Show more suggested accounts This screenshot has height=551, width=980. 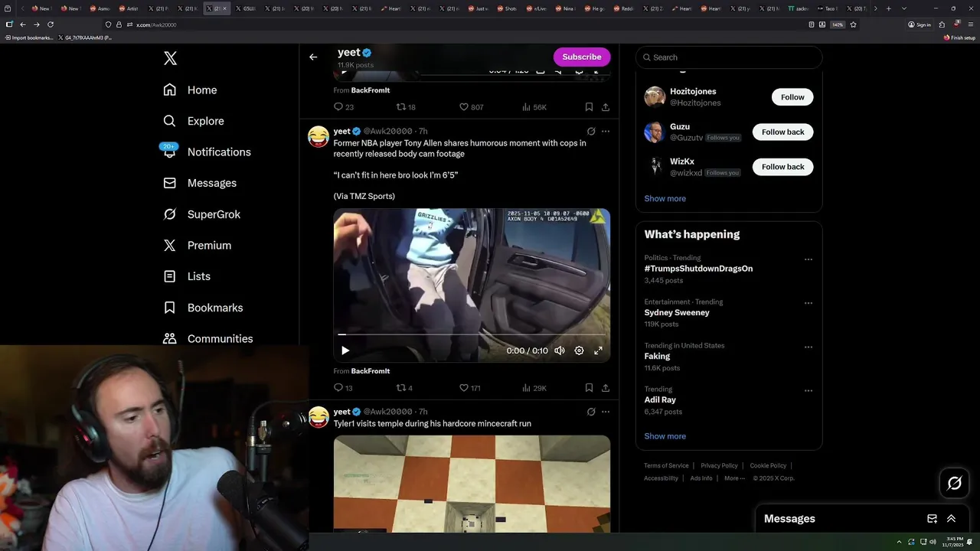coord(665,198)
